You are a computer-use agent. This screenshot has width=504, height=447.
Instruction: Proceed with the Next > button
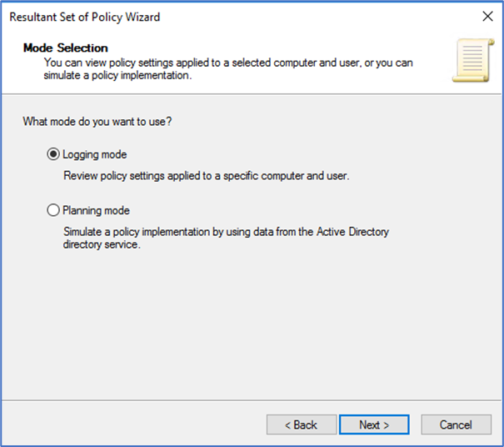374,424
